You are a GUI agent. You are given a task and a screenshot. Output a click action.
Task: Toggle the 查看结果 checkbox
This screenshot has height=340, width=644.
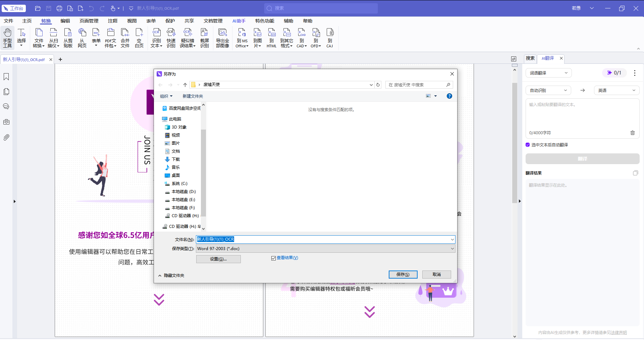(273, 258)
